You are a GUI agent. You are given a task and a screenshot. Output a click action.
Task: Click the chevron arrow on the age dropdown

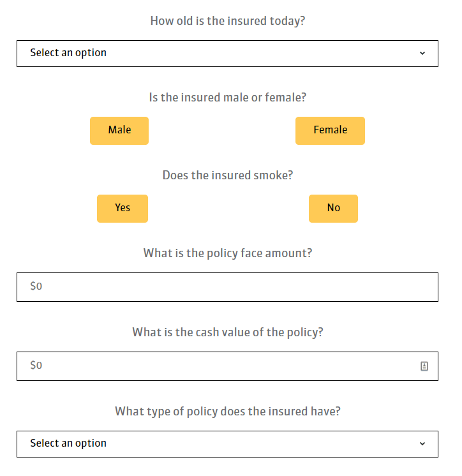point(422,54)
